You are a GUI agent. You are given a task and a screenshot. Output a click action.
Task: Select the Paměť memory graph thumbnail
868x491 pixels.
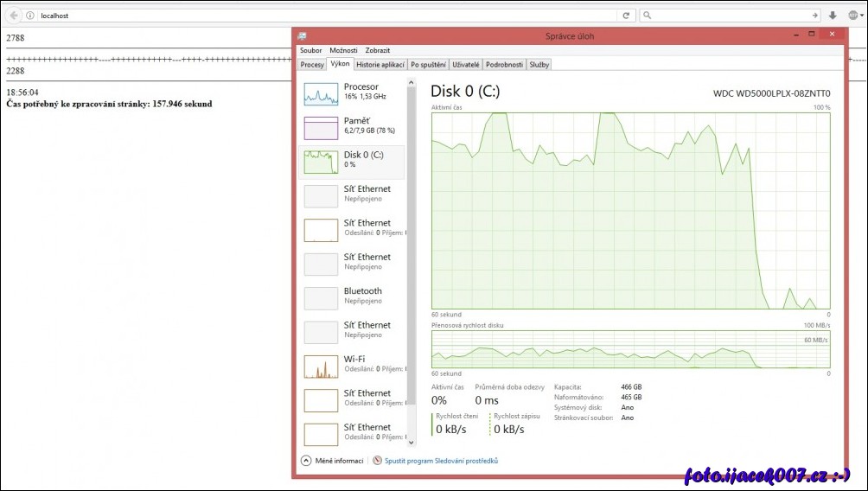pos(321,127)
